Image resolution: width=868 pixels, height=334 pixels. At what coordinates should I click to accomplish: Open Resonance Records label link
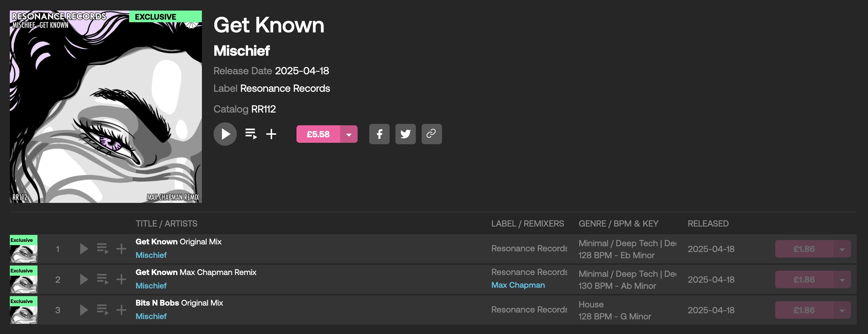click(285, 89)
